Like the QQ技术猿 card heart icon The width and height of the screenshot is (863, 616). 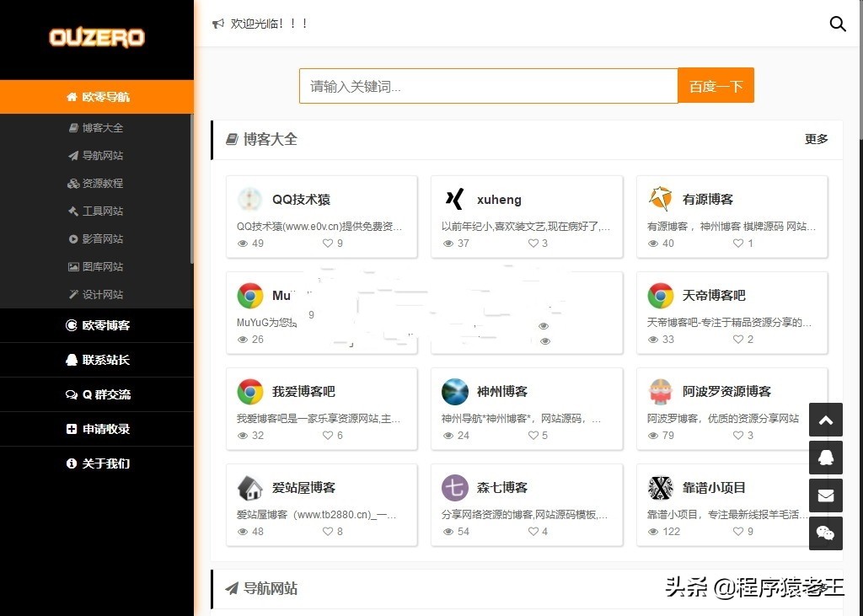[x=328, y=244]
